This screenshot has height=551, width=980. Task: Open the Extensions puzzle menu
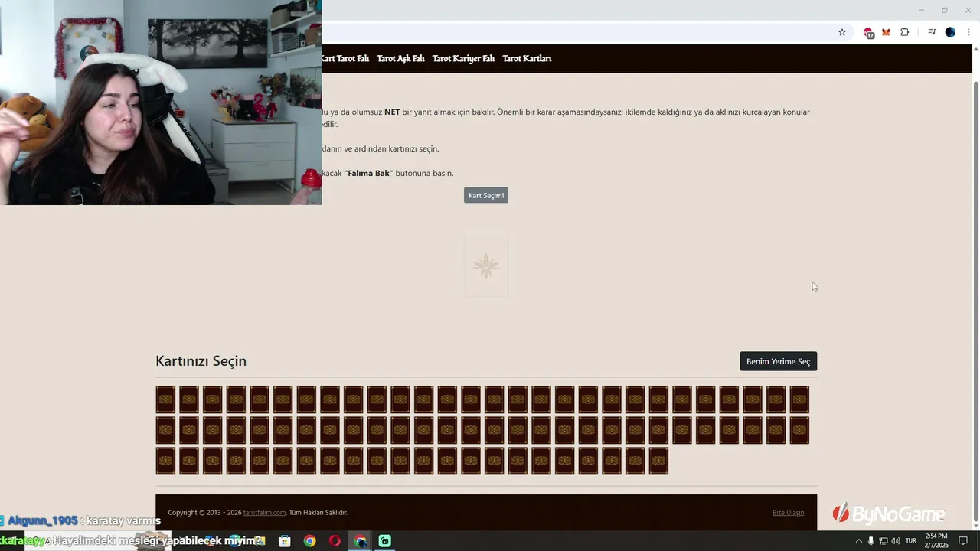click(x=905, y=32)
